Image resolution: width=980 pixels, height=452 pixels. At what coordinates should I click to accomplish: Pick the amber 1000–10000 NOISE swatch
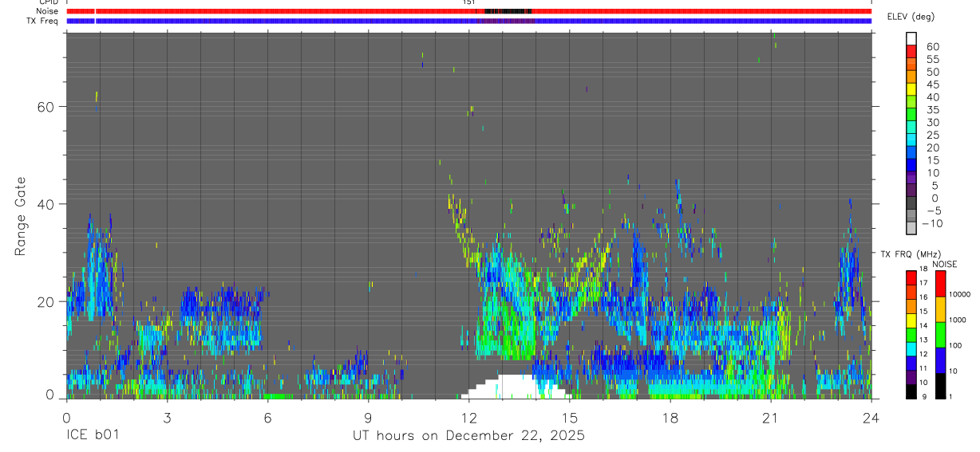[941, 309]
